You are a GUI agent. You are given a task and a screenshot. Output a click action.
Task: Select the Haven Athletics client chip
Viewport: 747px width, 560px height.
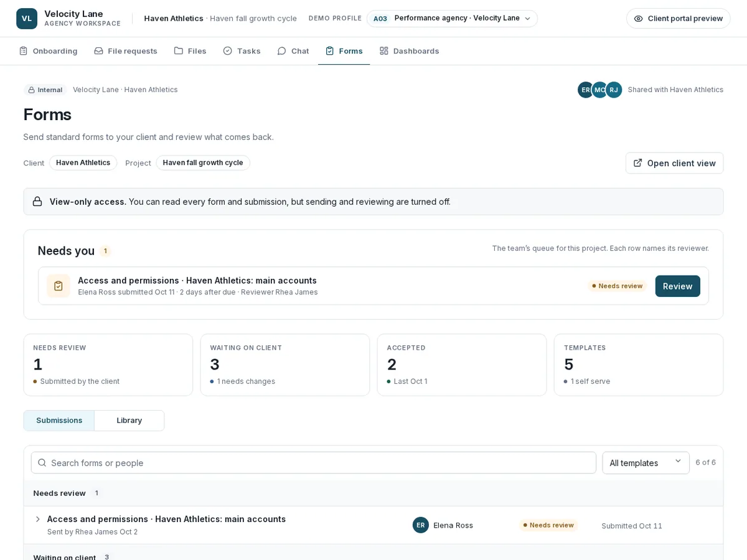point(83,163)
